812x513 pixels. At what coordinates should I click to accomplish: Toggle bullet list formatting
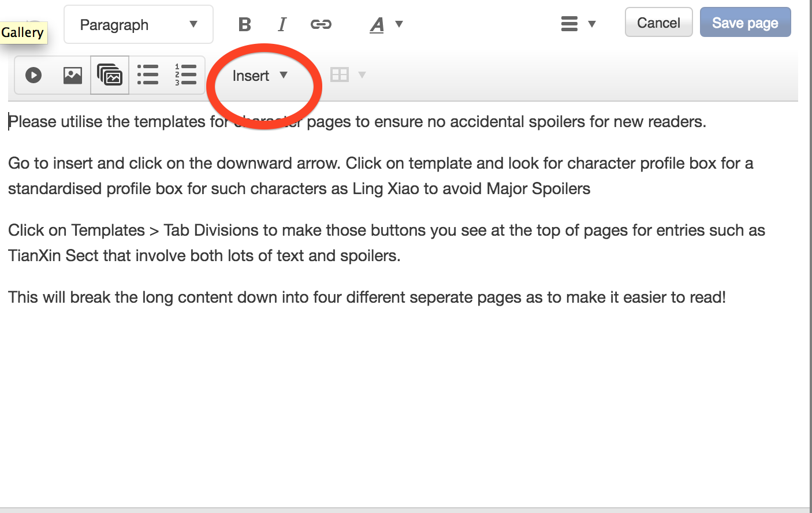[x=148, y=75]
